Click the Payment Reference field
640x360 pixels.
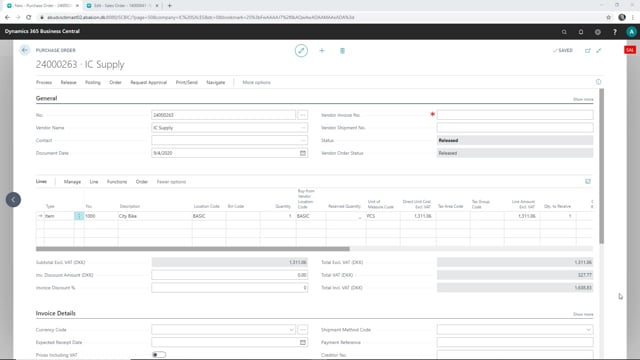[x=515, y=342]
